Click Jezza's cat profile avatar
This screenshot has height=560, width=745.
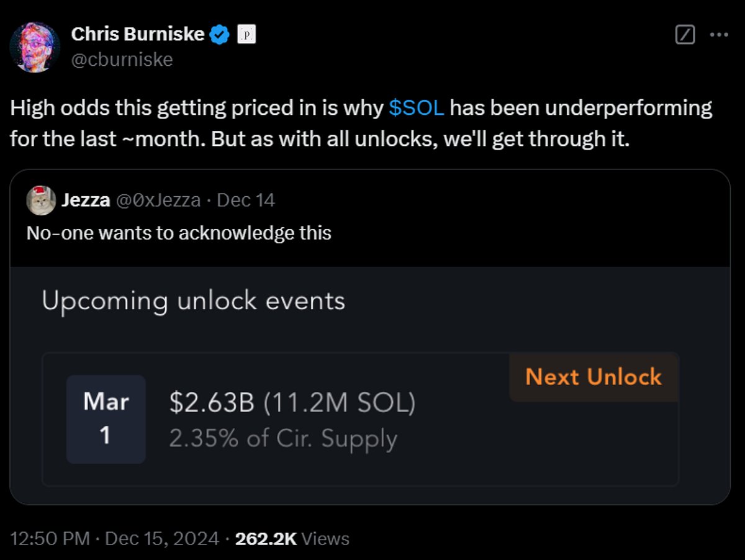click(41, 200)
